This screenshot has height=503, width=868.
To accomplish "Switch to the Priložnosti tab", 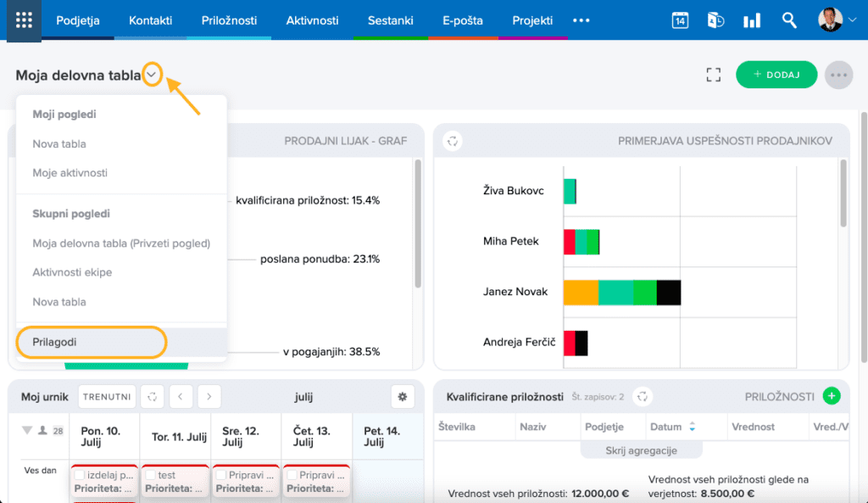I will click(229, 20).
